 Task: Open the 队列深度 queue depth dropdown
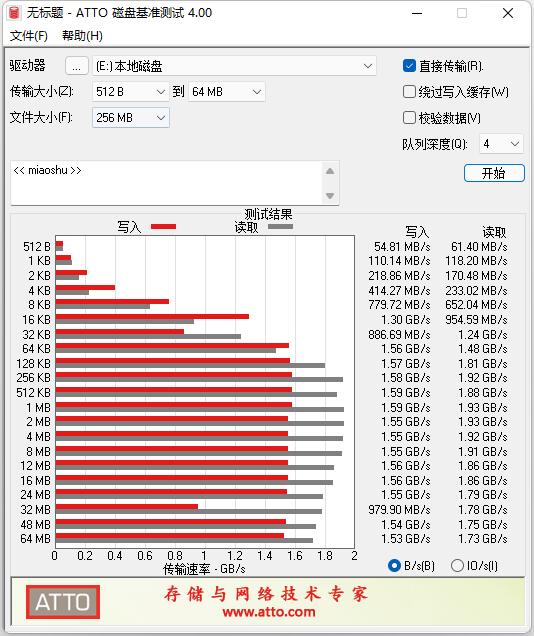pos(501,144)
